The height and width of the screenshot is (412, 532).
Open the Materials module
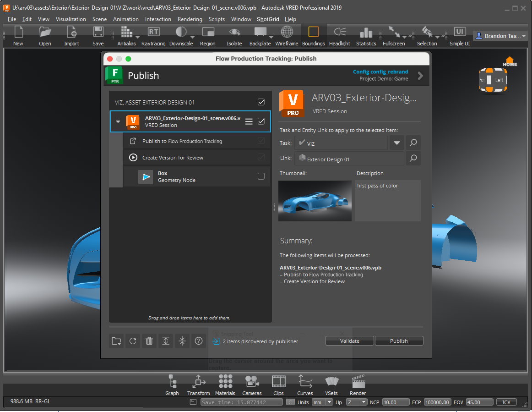pyautogui.click(x=225, y=385)
